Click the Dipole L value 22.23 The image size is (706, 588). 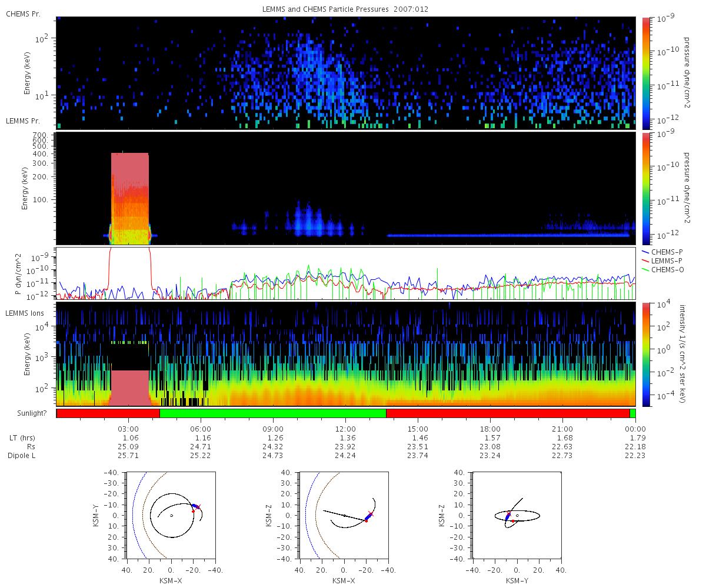pos(635,456)
